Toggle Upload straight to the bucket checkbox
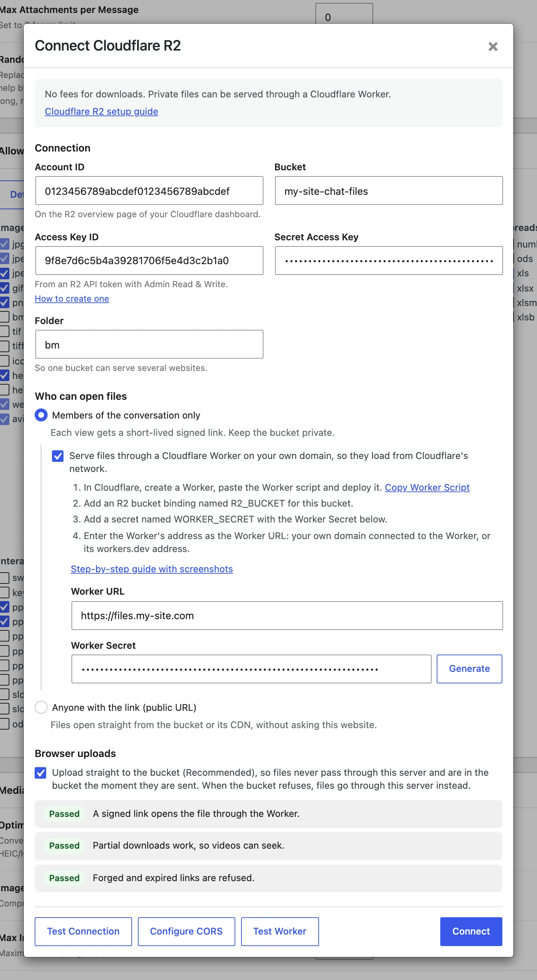537x980 pixels. coord(40,773)
